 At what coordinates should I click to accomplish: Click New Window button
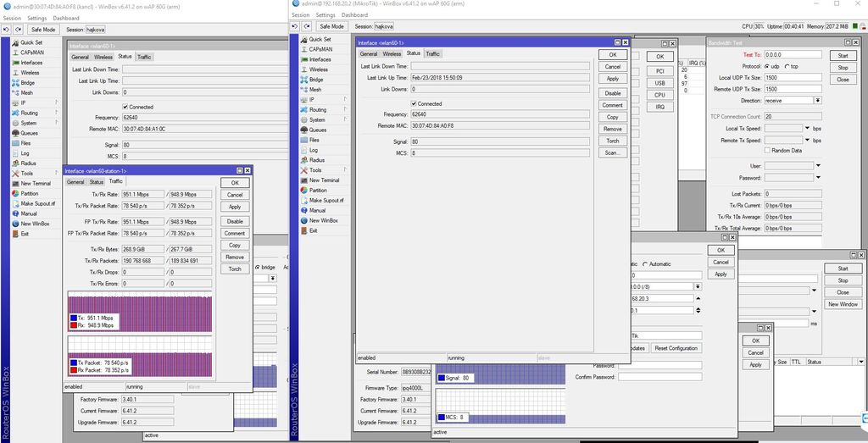tap(843, 304)
